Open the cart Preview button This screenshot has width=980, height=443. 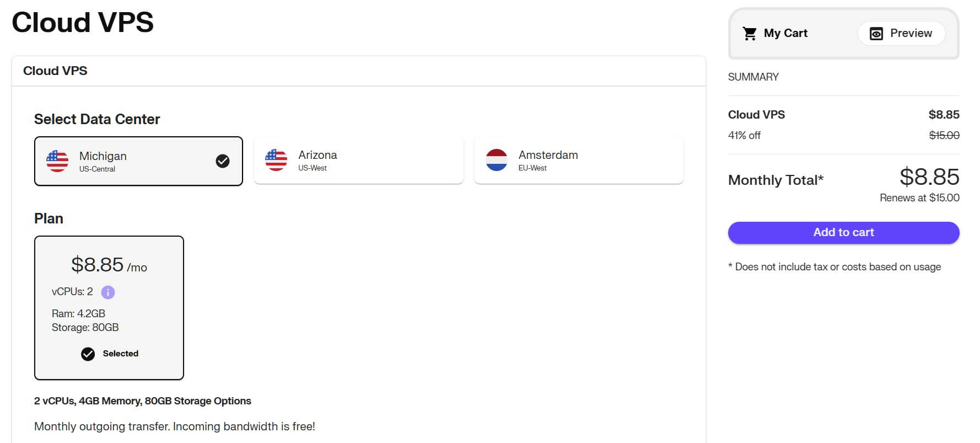[x=901, y=34]
